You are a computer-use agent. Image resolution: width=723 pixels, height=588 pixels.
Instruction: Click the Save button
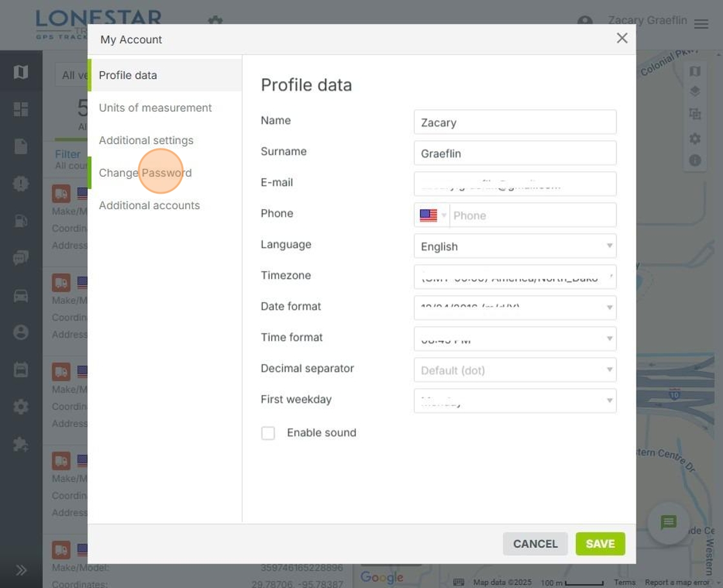(600, 544)
